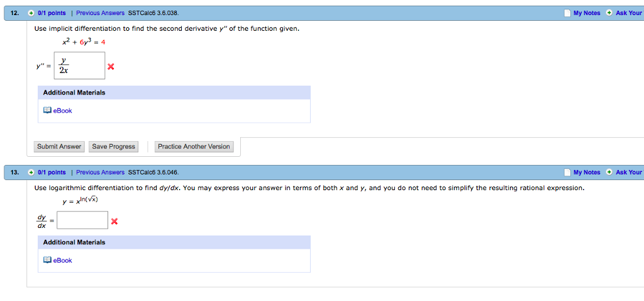Screen dimensions: 644x301
Task: Open Previous Answers for question 13
Action: point(100,173)
